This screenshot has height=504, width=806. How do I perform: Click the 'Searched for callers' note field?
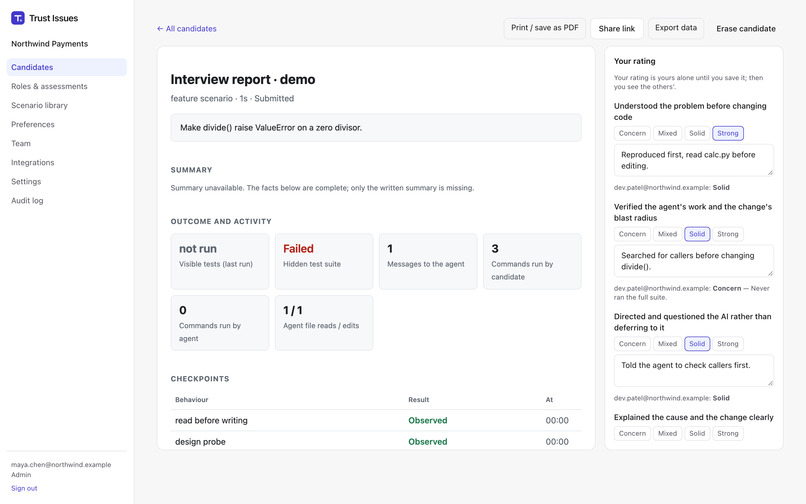coord(693,261)
